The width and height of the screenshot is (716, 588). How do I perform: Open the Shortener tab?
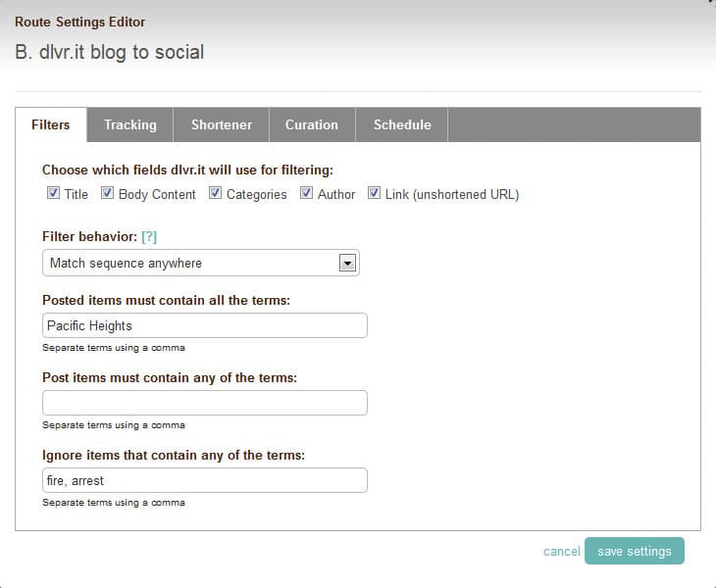[x=222, y=124]
